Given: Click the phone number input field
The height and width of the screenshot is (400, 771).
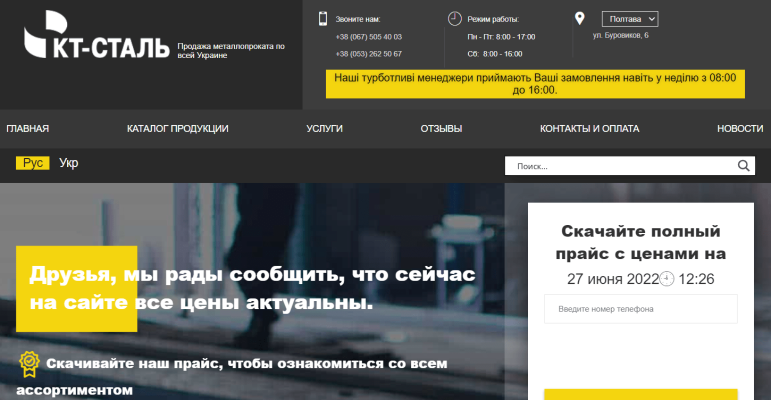Looking at the screenshot, I should 640,309.
